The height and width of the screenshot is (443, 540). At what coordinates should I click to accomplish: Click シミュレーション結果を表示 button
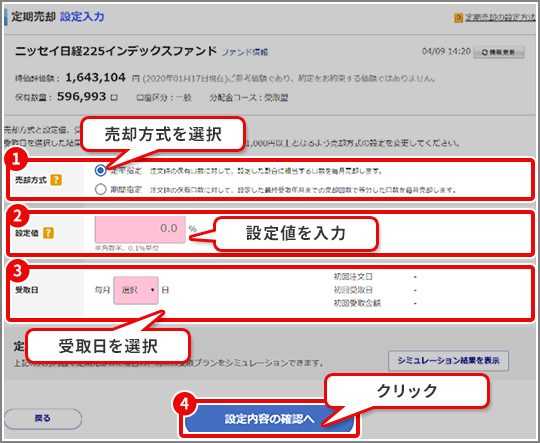click(x=448, y=361)
